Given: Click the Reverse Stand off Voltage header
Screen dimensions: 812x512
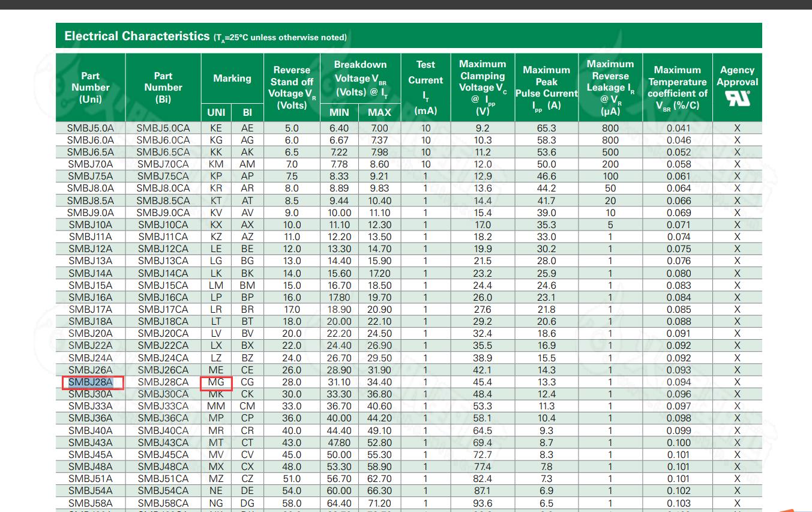Looking at the screenshot, I should tap(292, 88).
